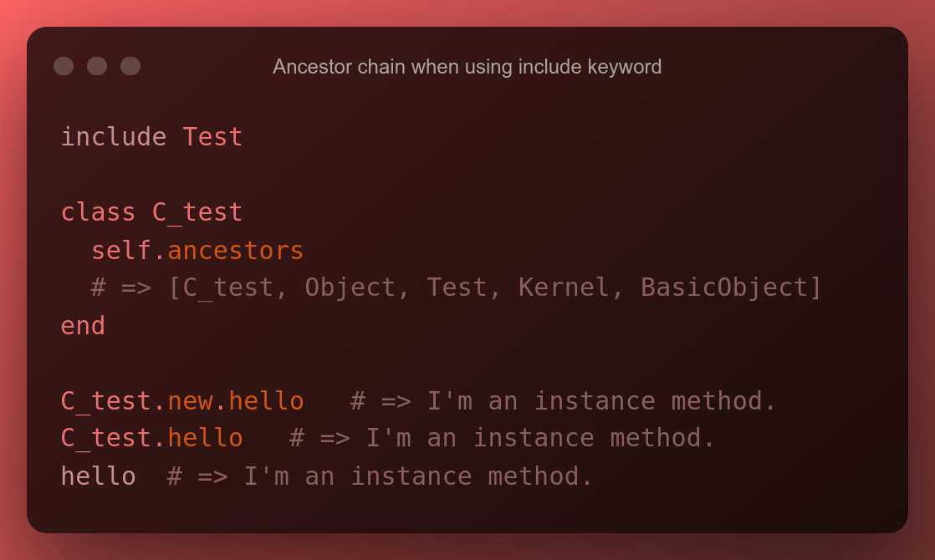Viewport: 935px width, 560px height.
Task: Click the 'C_test' class name in class definition
Action: point(197,212)
